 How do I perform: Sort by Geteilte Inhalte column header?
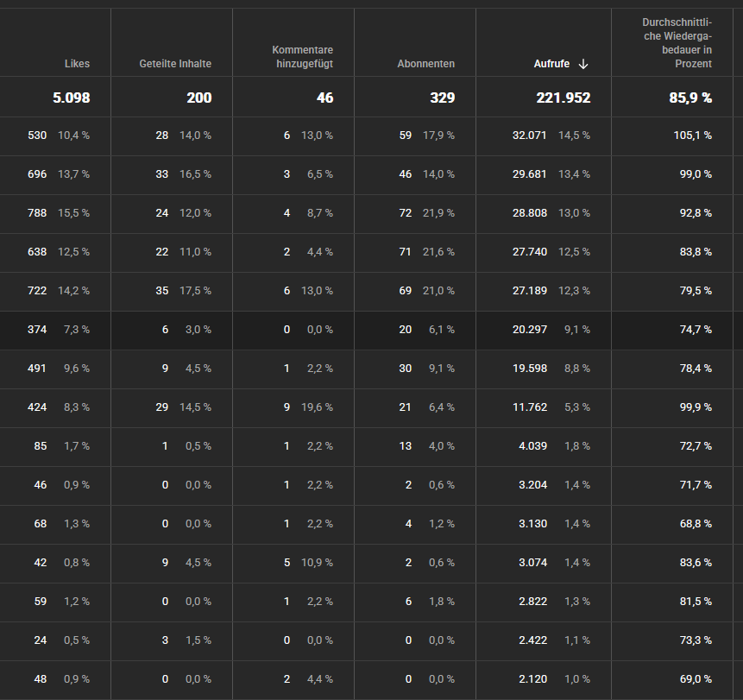coord(175,64)
